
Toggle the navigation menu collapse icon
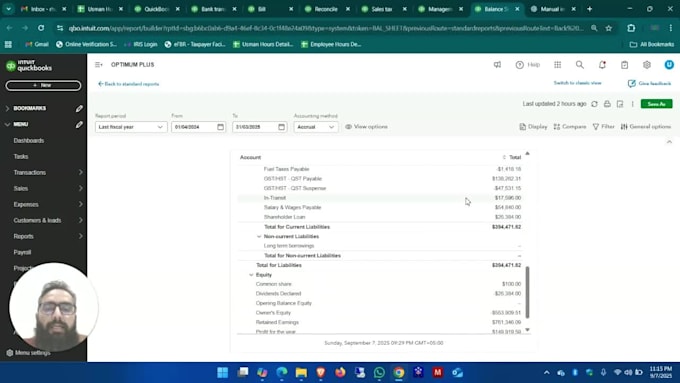[99, 65]
